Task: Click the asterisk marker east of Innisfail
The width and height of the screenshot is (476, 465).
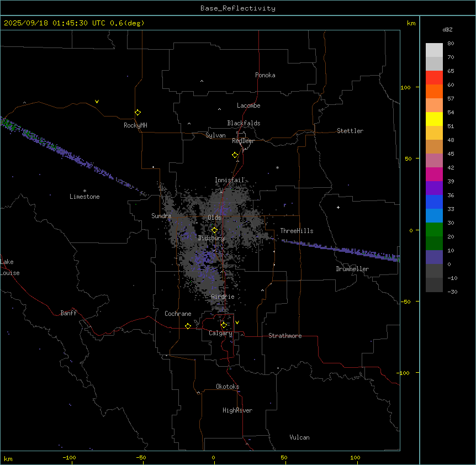Action: [277, 168]
